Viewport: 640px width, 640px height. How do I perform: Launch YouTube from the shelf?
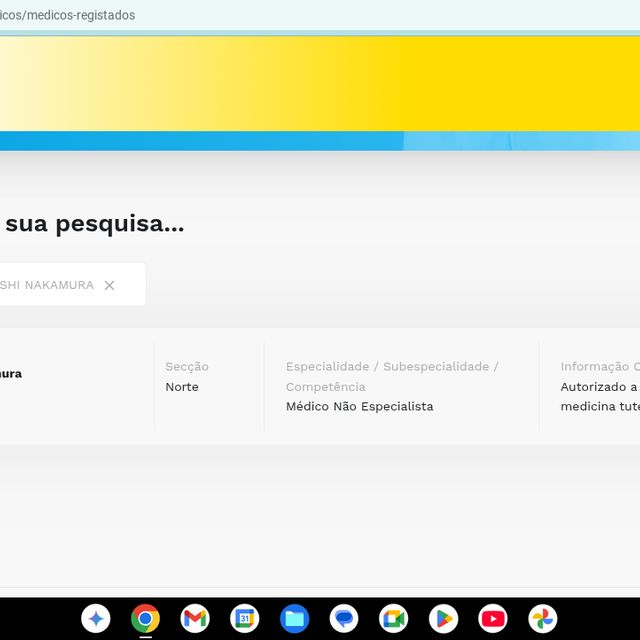click(493, 618)
